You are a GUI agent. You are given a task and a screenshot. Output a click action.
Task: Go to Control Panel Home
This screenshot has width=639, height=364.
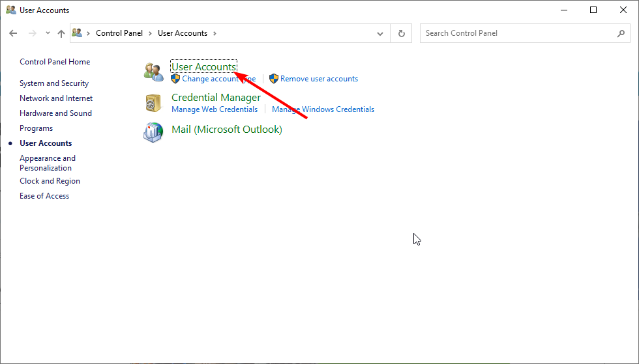55,62
